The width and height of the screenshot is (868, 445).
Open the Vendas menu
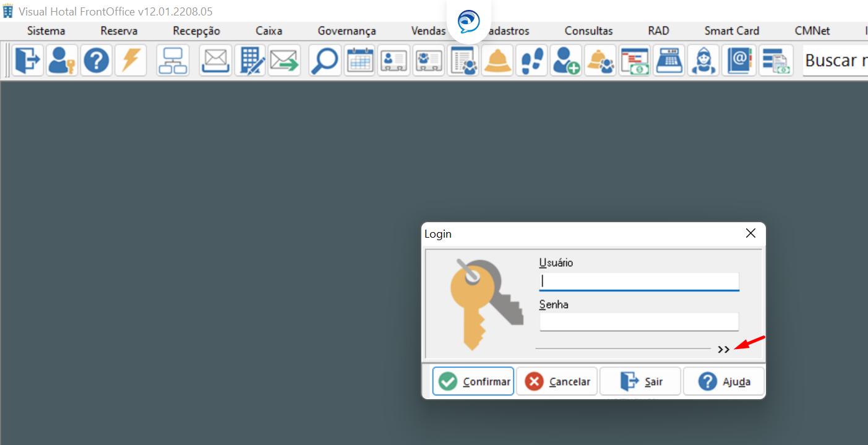tap(428, 31)
